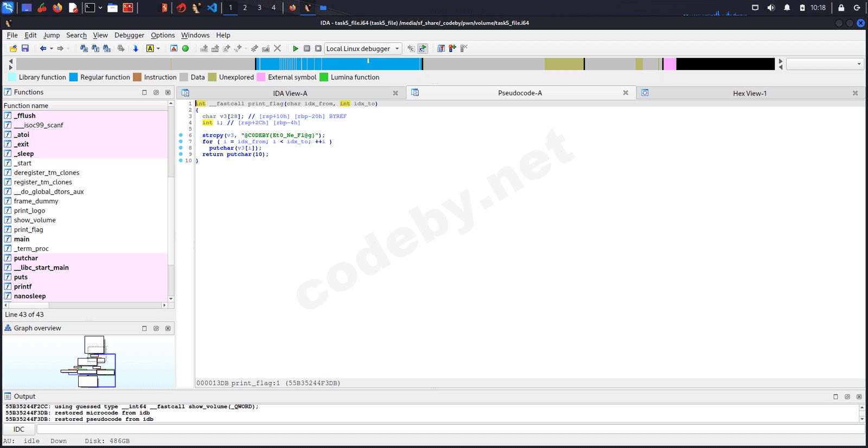Click the IDC language button
Image resolution: width=868 pixels, height=448 pixels.
point(19,429)
